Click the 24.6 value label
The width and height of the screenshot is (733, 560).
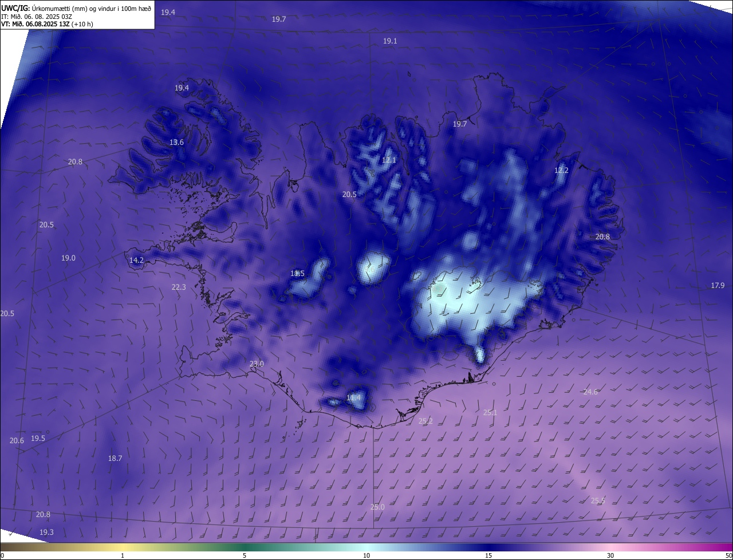[590, 392]
